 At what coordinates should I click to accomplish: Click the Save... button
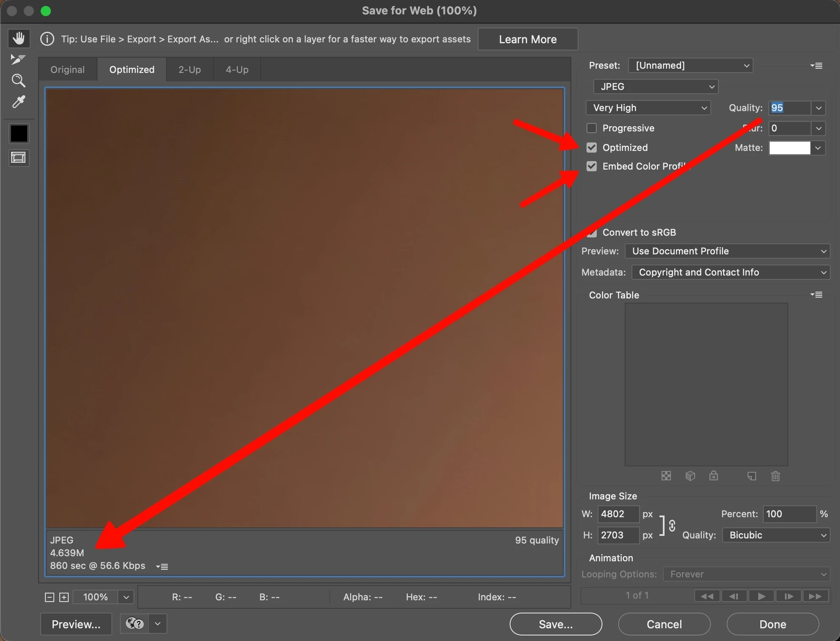click(556, 624)
